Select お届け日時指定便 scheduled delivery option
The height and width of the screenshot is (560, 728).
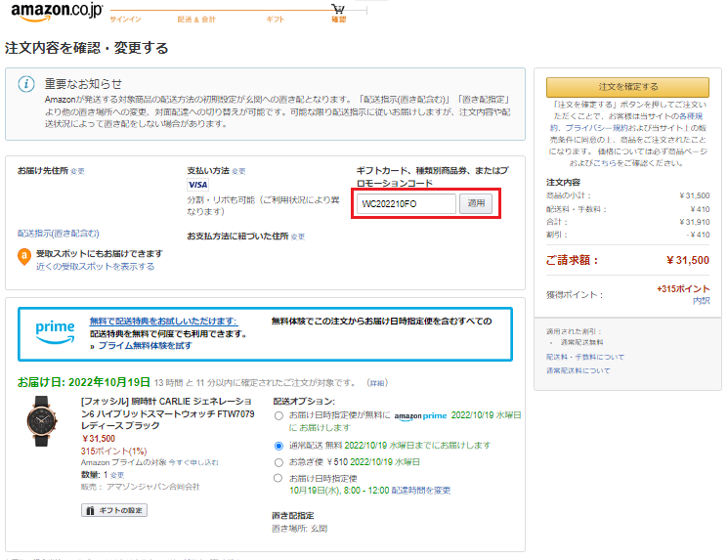click(x=278, y=478)
